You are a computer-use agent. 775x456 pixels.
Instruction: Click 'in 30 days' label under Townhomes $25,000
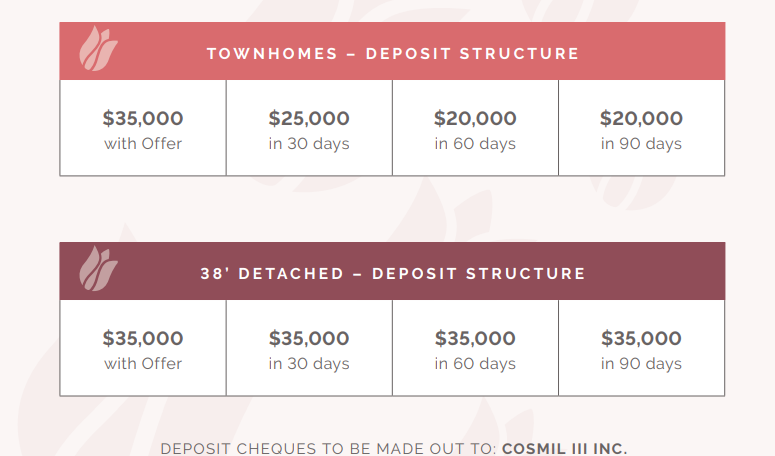(x=309, y=144)
